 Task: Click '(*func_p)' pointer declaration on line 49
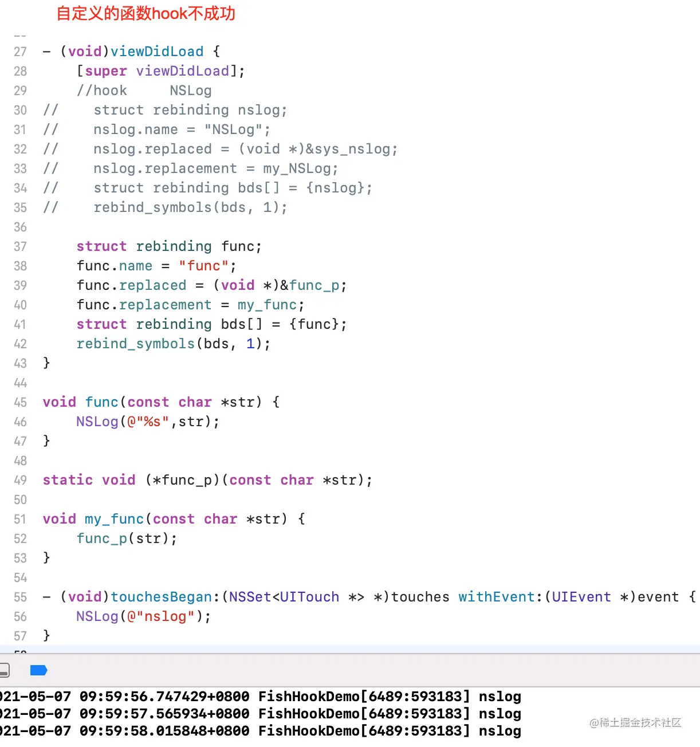(182, 480)
